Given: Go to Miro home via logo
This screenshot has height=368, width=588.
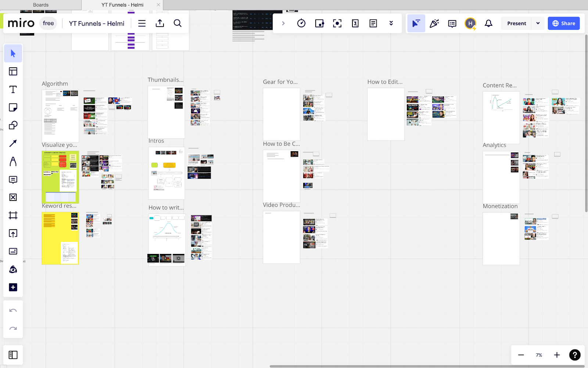Looking at the screenshot, I should [21, 24].
